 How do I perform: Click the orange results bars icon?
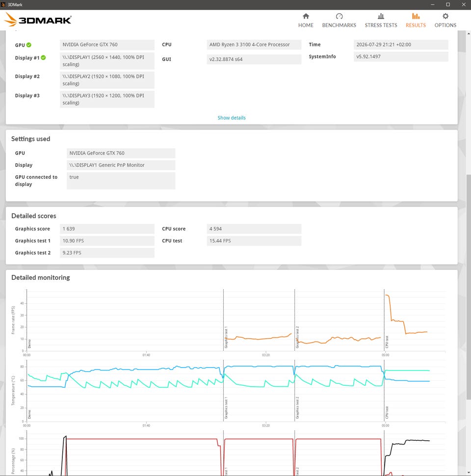pyautogui.click(x=416, y=16)
